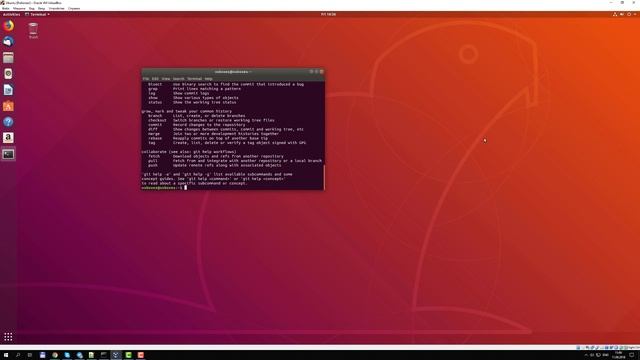Open the Chrome icon in Windows taskbar

pyautogui.click(x=55, y=355)
